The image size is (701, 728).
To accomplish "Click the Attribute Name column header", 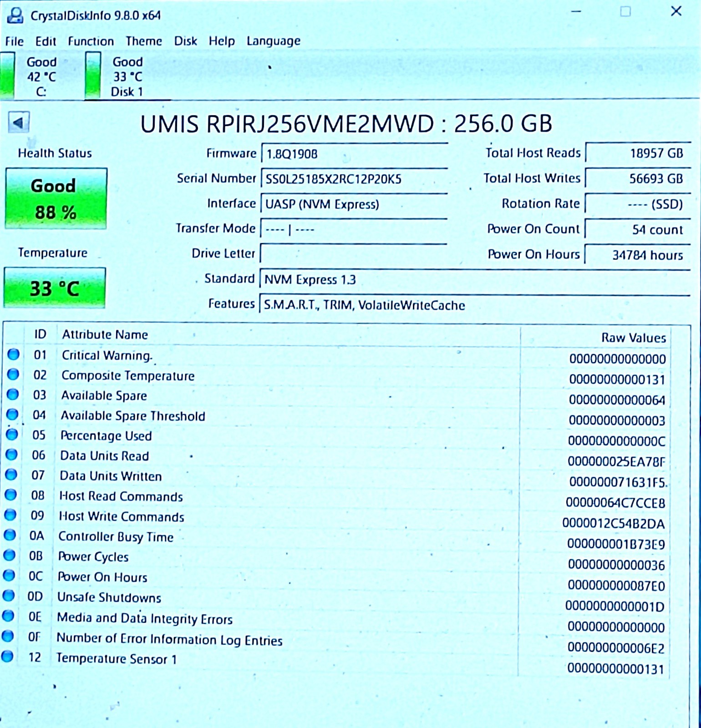I will coord(105,335).
